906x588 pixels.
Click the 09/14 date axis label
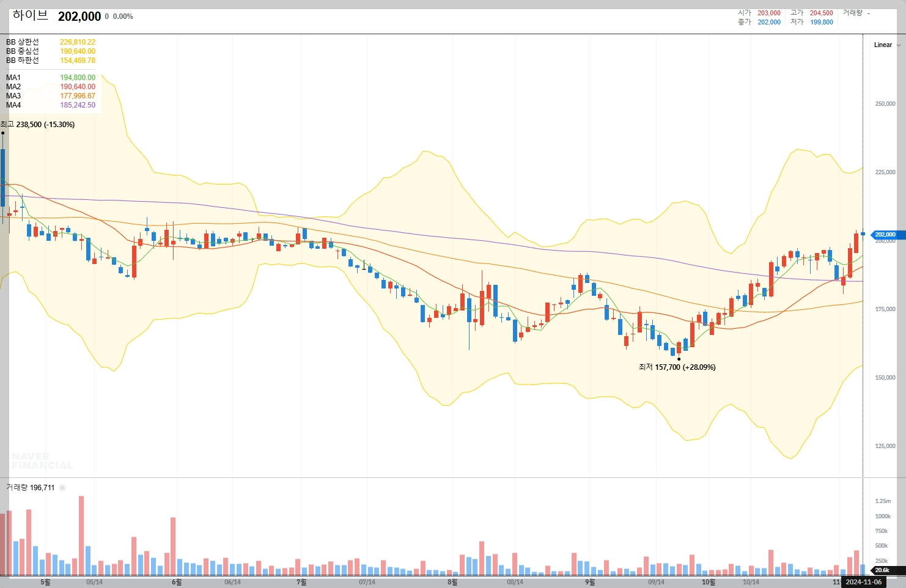[656, 582]
